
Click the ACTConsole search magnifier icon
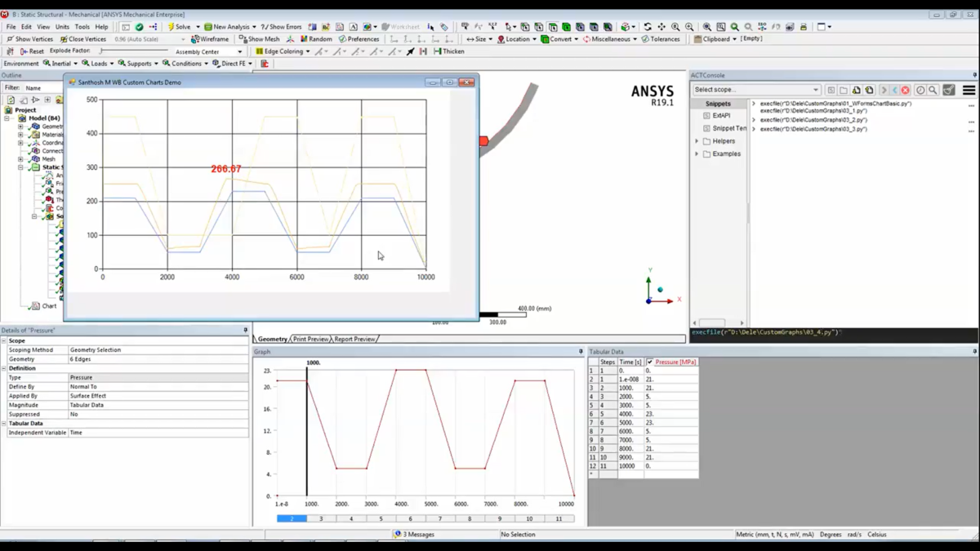point(933,90)
